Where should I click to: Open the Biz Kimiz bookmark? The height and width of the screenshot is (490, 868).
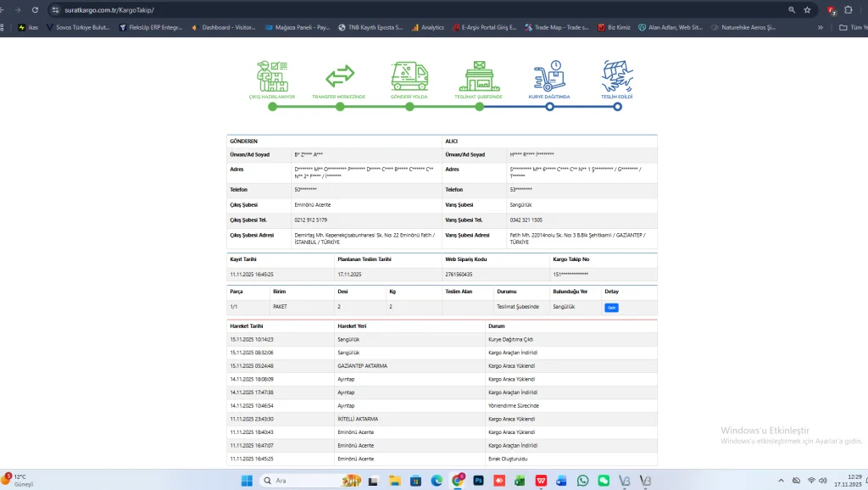click(x=614, y=27)
